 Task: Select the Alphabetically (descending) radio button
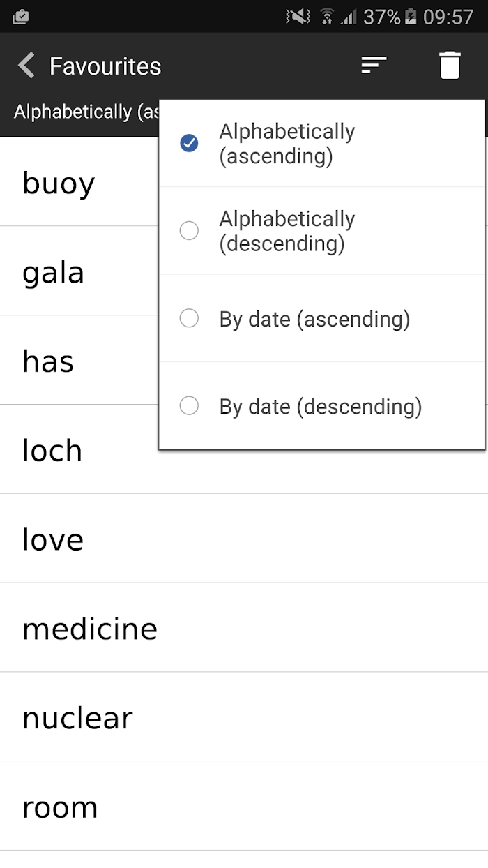pos(189,231)
